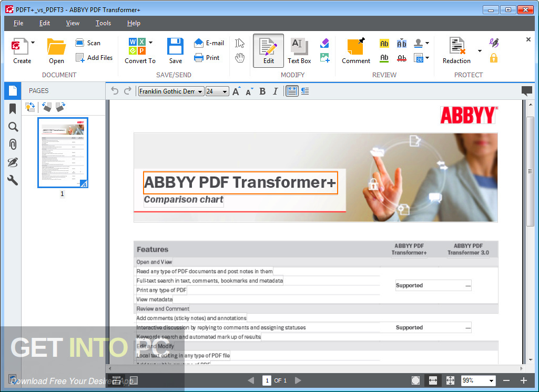Click the Create document icon
The height and width of the screenshot is (392, 539).
pyautogui.click(x=20, y=47)
